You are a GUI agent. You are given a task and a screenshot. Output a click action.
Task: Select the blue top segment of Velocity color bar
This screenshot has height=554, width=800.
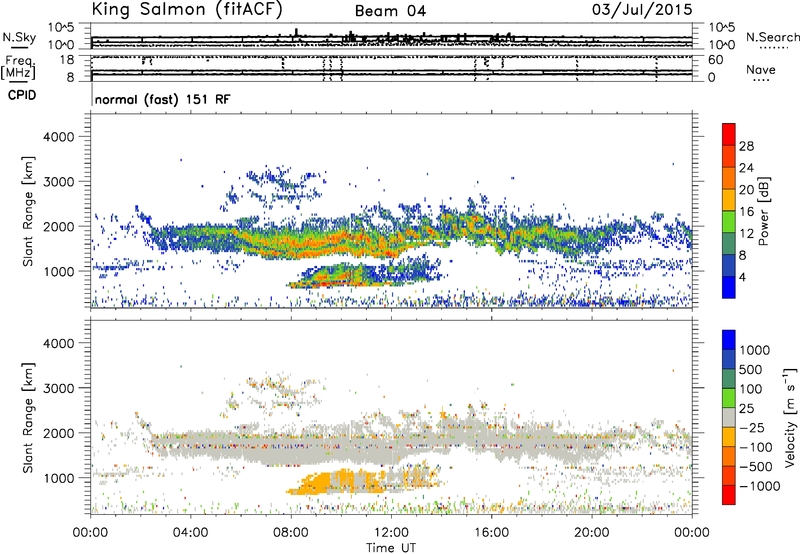tap(729, 340)
